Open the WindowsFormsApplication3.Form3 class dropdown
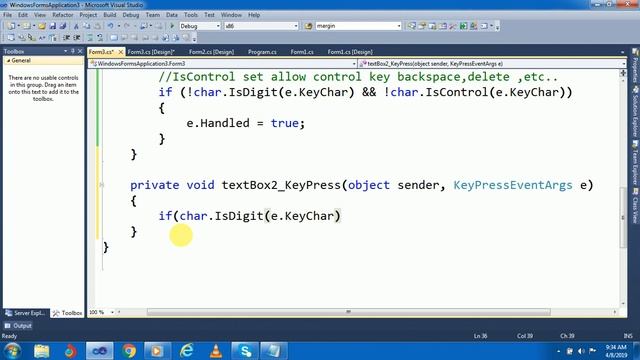Viewport: 640px width, 360px height. coord(354,64)
